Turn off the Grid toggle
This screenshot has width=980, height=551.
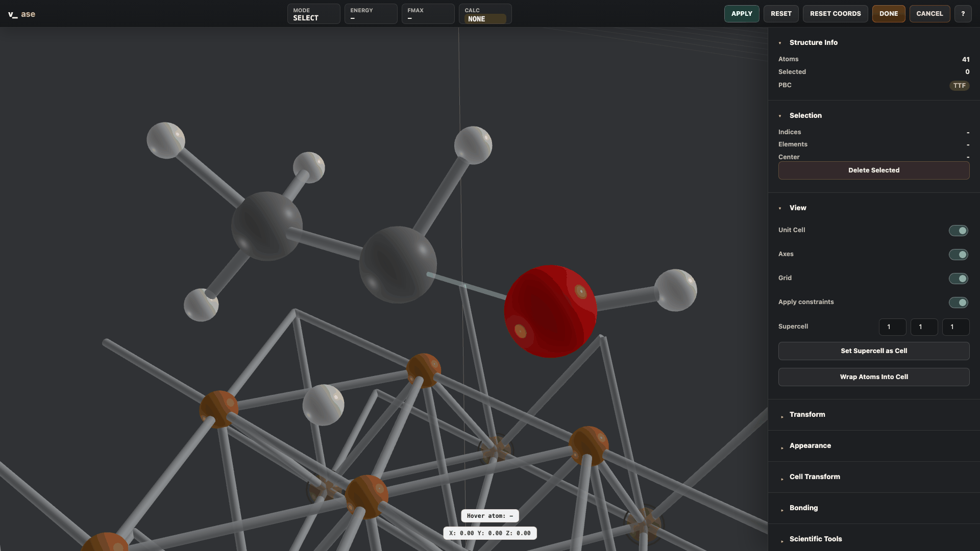click(958, 279)
